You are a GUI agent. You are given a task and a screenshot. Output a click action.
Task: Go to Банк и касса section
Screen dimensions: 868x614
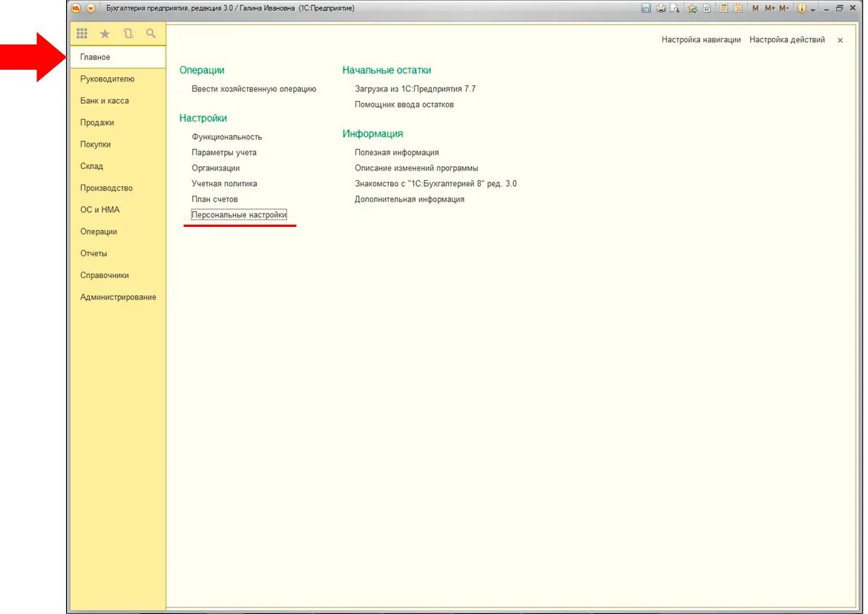(x=118, y=101)
